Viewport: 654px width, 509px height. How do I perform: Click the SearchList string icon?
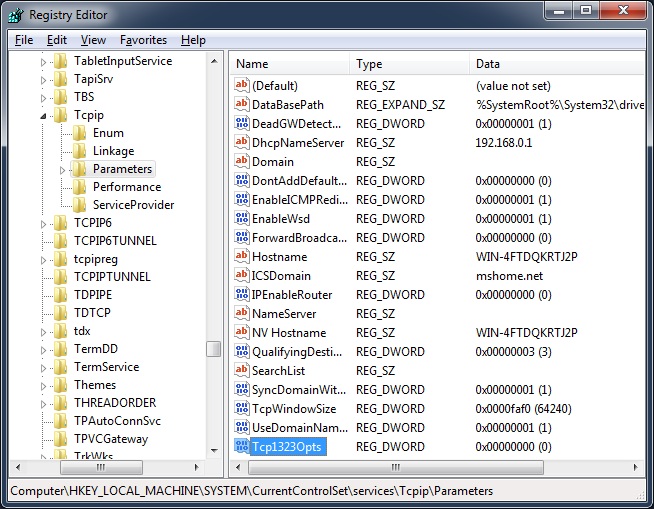242,370
